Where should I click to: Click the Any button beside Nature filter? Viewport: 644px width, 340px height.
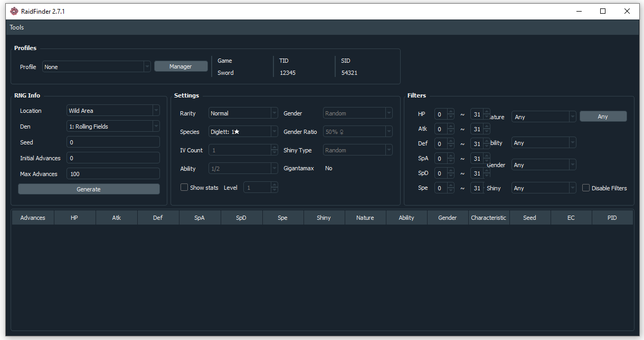(603, 116)
